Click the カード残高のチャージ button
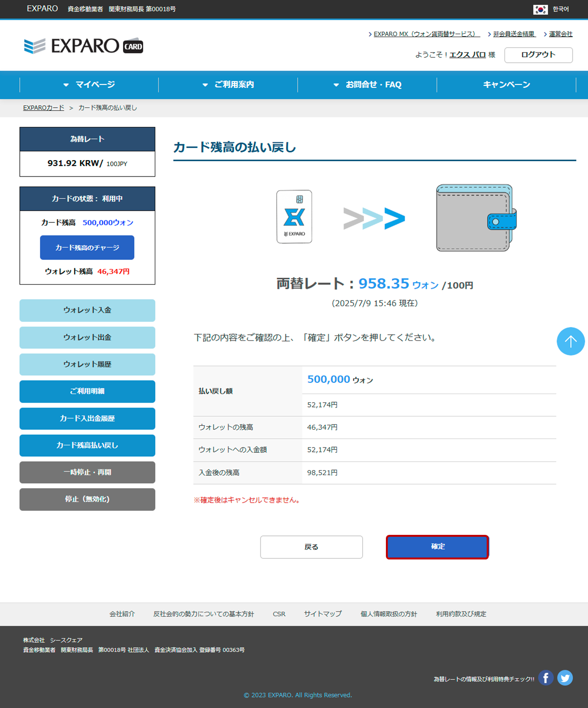The width and height of the screenshot is (588, 708). pos(87,247)
